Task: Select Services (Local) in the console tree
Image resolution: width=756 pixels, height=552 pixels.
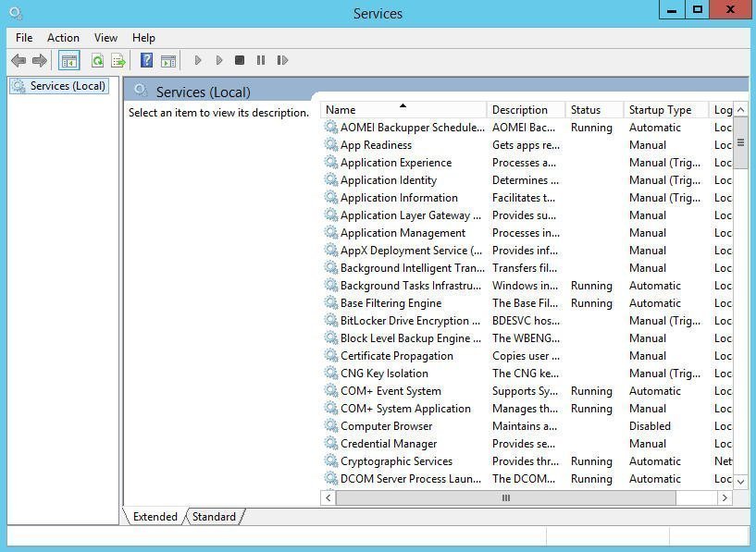Action: pos(68,86)
